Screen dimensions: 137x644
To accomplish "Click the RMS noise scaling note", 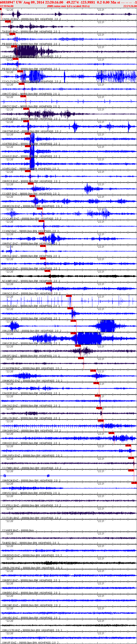I will pos(68,6).
